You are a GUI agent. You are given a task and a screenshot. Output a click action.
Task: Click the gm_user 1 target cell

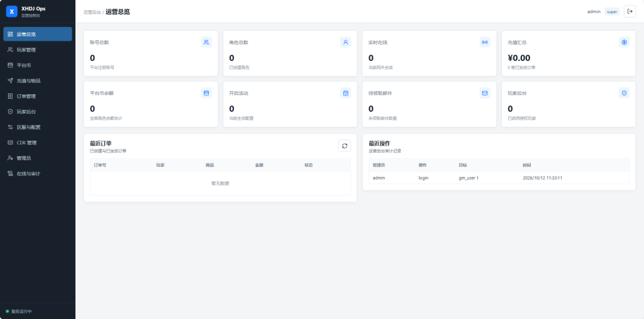[469, 178]
